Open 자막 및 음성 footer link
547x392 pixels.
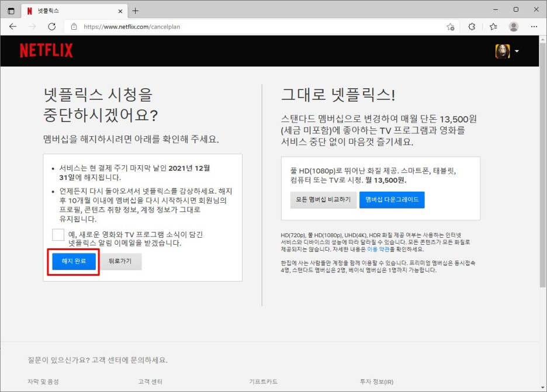43,382
